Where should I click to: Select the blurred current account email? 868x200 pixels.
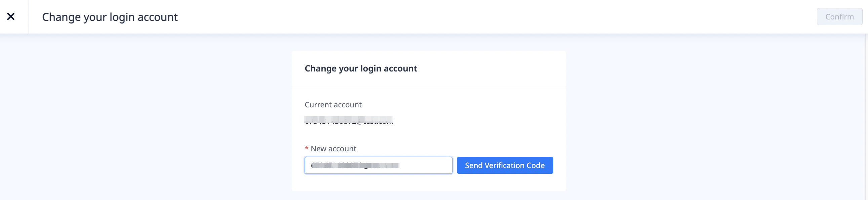point(348,120)
